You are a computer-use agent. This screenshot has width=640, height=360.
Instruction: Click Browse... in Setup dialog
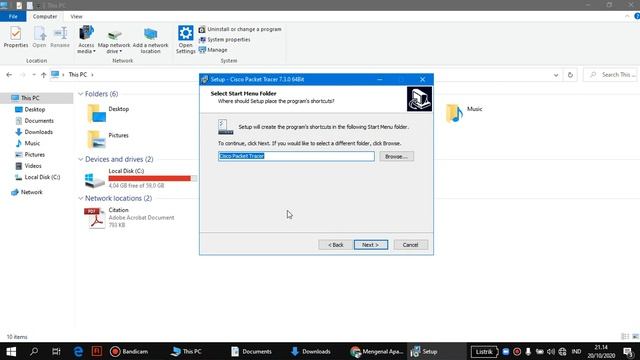click(x=396, y=156)
